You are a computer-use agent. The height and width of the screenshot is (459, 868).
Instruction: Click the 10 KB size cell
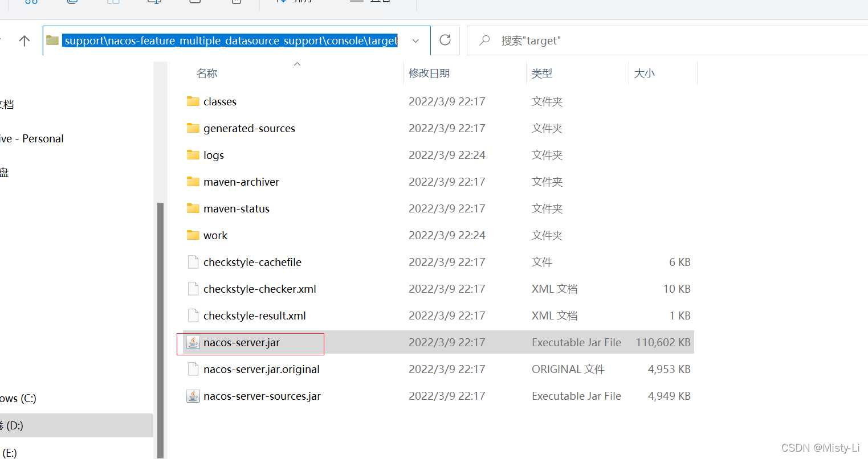(x=677, y=289)
